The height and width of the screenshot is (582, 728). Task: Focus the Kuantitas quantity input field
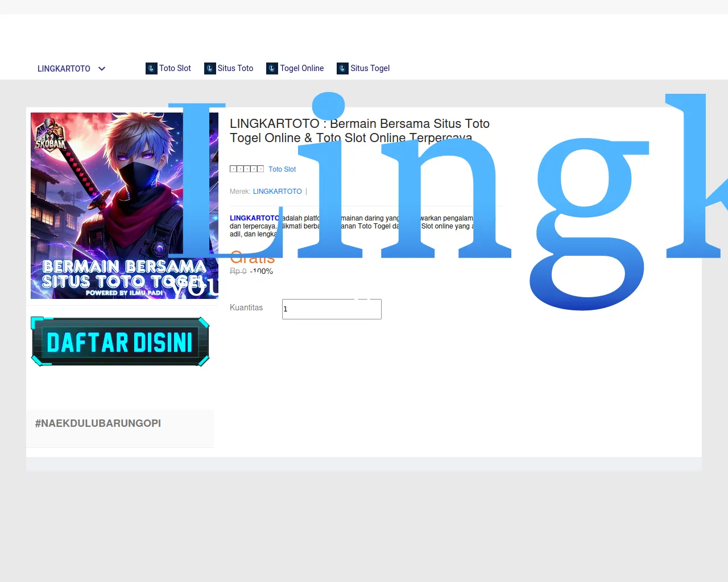332,309
